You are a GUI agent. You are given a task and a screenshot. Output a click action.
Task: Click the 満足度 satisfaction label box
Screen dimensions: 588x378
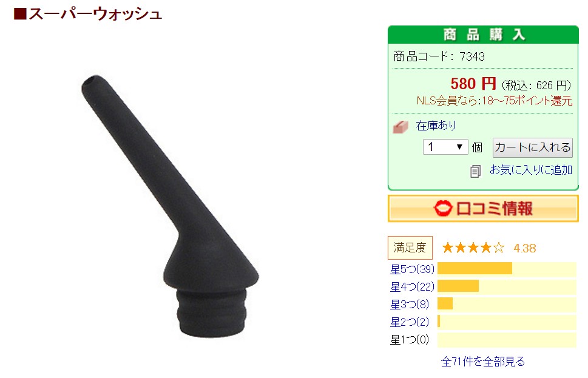410,248
